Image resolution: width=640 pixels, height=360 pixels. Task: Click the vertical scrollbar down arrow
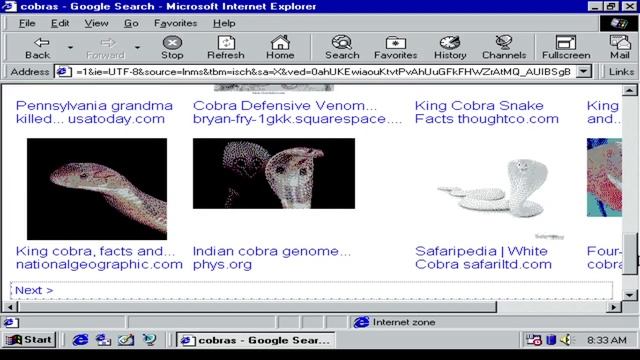tap(629, 295)
